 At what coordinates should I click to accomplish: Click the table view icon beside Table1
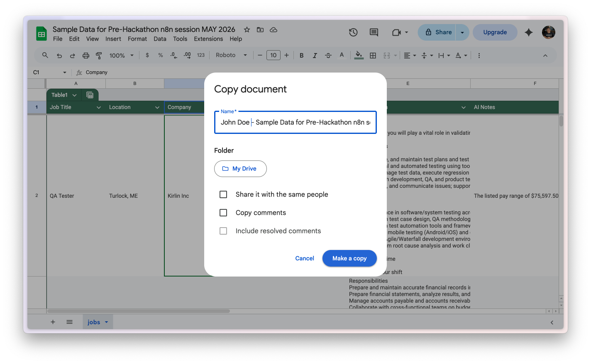90,95
